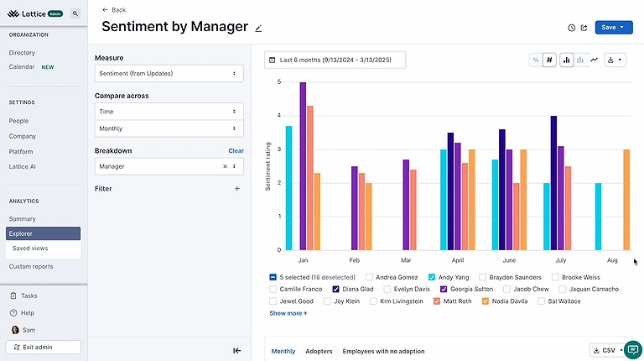644x361 pixels.
Task: Check the Brooke Weiss checkbox
Action: pos(555,277)
